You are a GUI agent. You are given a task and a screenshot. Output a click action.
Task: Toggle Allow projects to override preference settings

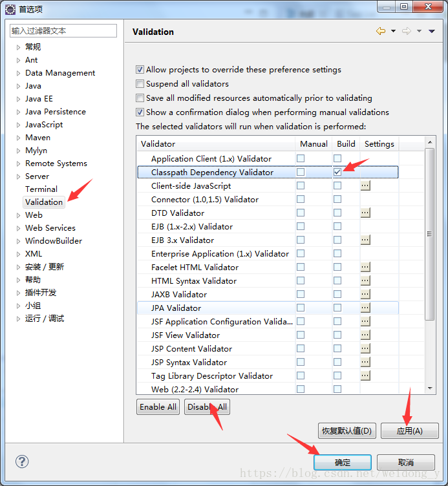[140, 69]
